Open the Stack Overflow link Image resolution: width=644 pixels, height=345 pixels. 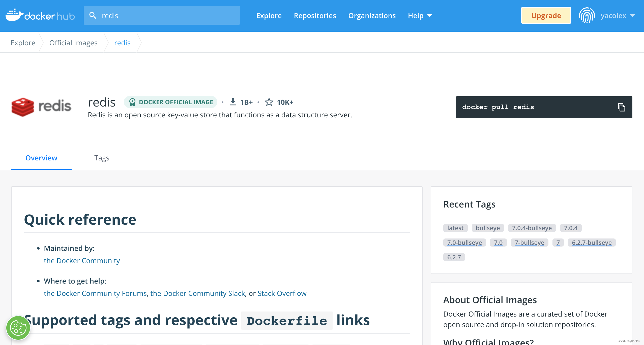[282, 293]
